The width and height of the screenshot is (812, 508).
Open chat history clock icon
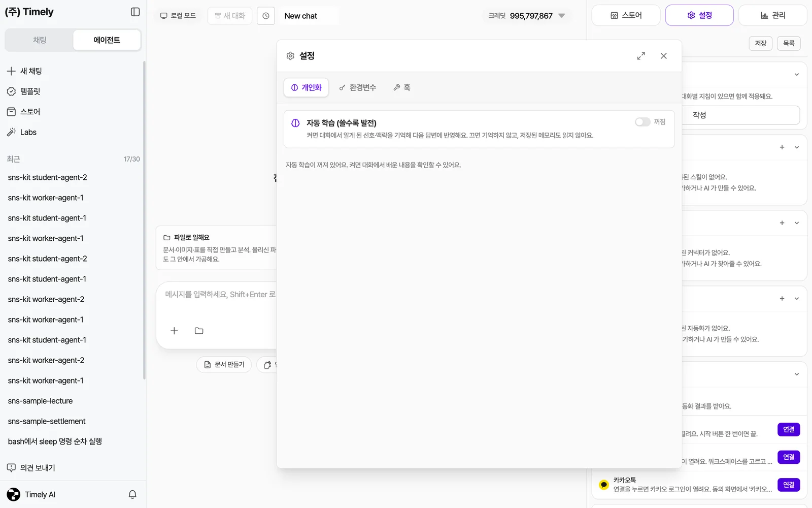coord(266,16)
